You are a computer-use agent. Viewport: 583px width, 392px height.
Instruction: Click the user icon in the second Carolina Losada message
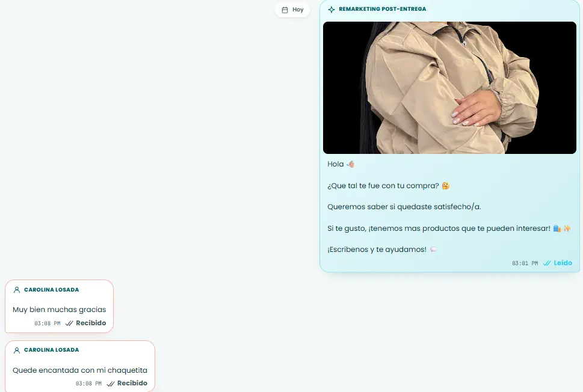[17, 350]
